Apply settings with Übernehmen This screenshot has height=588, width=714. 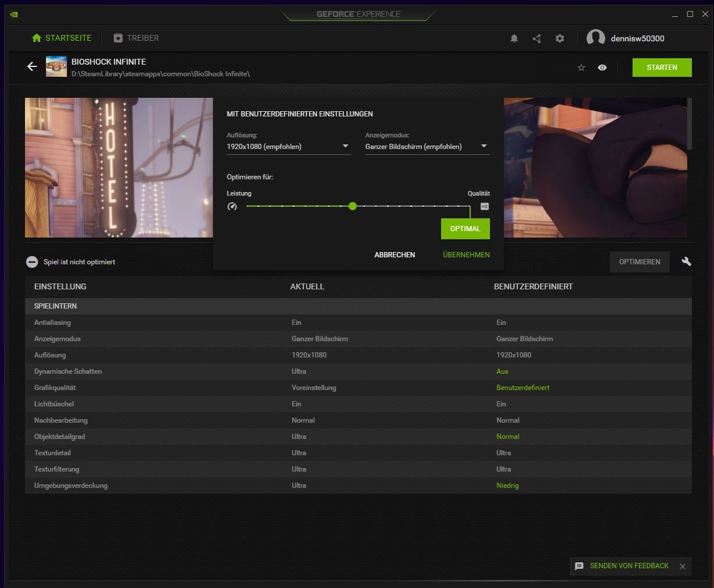coord(466,255)
